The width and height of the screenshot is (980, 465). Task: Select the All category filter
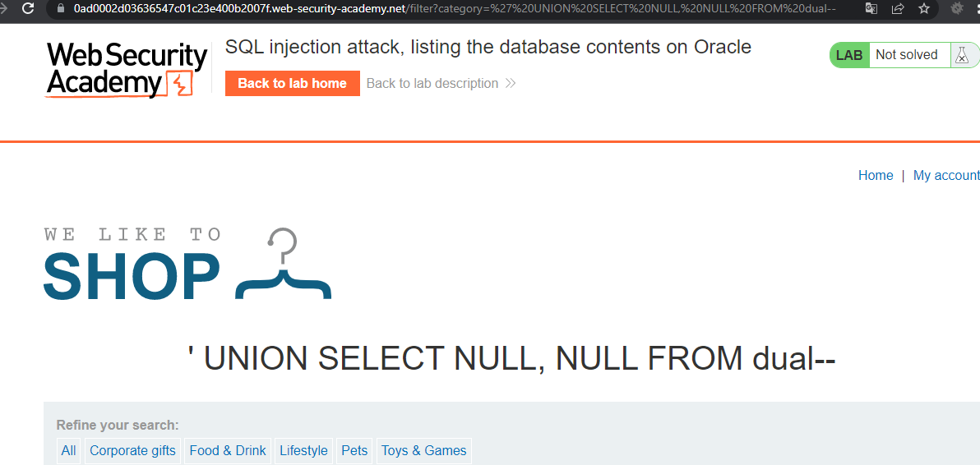pos(69,450)
